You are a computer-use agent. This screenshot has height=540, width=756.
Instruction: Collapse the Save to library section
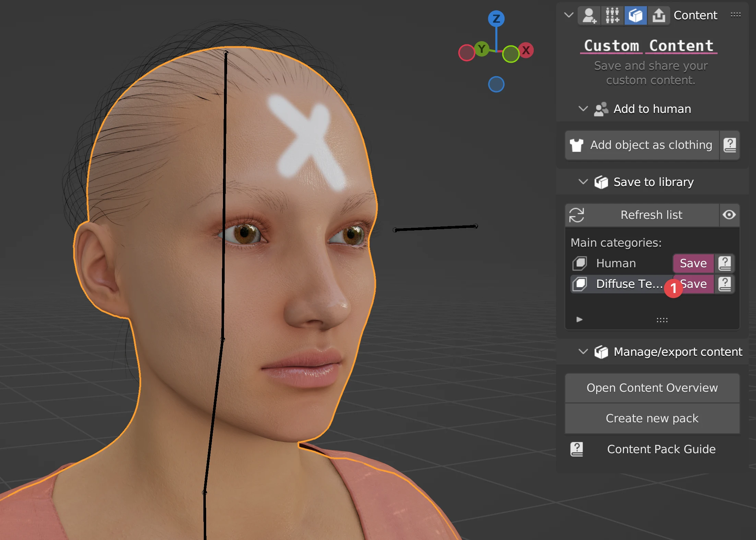[x=583, y=181]
